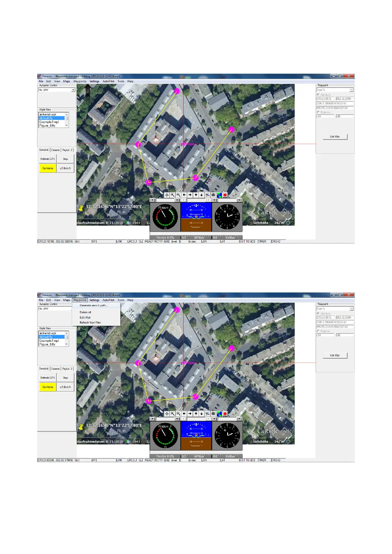Click Edit Wpt button in lower Waypoint panel
Viewport: 392px width, 554px height.
(335, 355)
